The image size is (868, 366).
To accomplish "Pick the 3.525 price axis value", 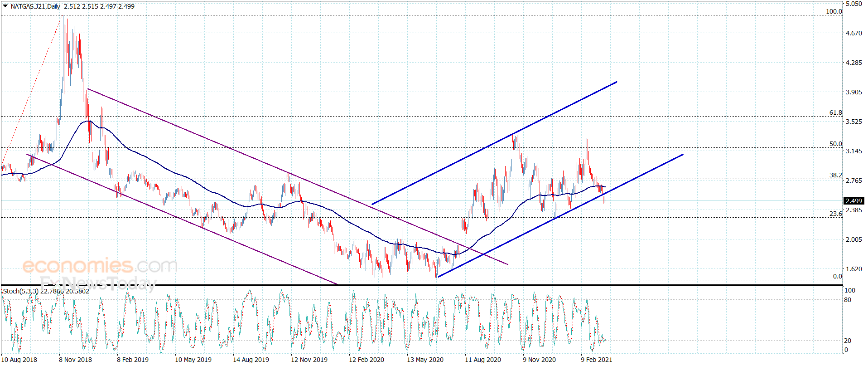I will 854,122.
